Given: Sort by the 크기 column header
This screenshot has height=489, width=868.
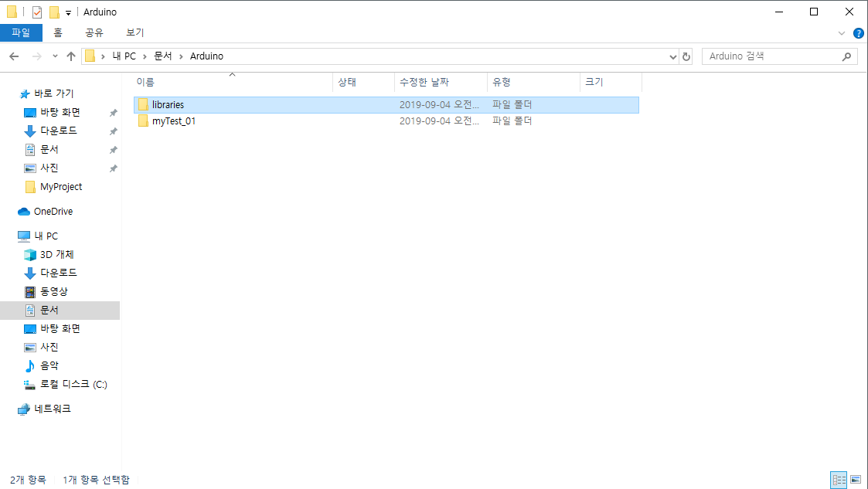Looking at the screenshot, I should coord(611,82).
